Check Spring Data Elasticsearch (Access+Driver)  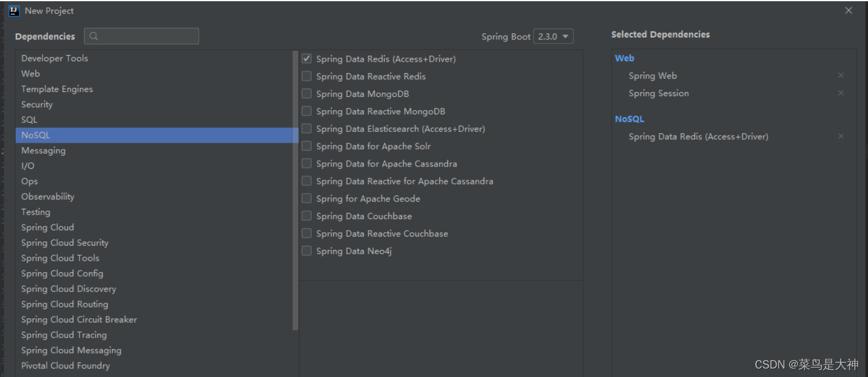click(x=306, y=128)
